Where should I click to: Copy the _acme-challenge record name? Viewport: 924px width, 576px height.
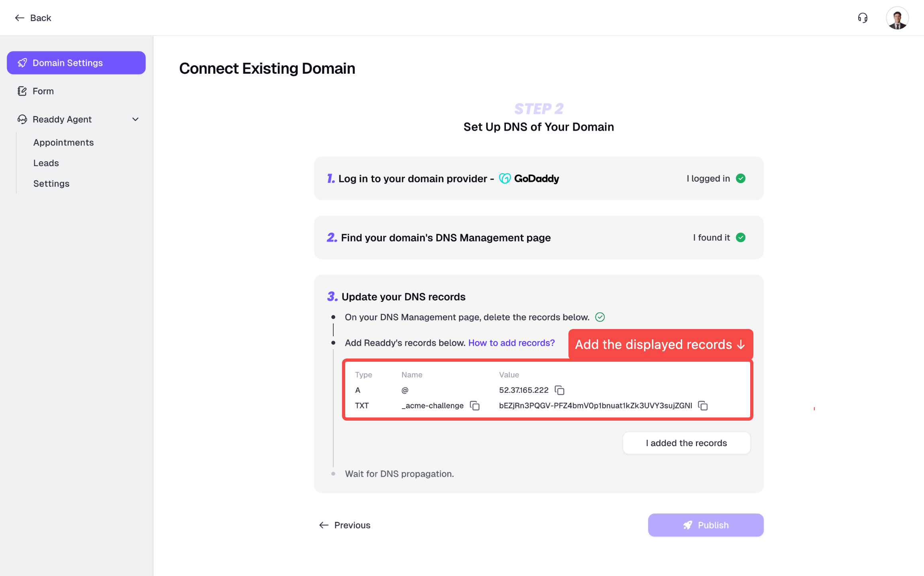(x=475, y=406)
